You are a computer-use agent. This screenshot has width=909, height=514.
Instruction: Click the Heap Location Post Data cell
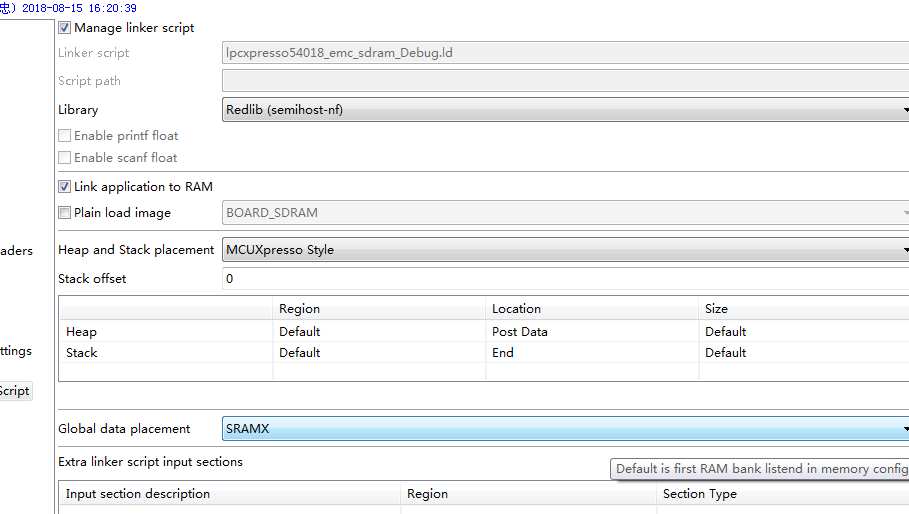tap(592, 332)
